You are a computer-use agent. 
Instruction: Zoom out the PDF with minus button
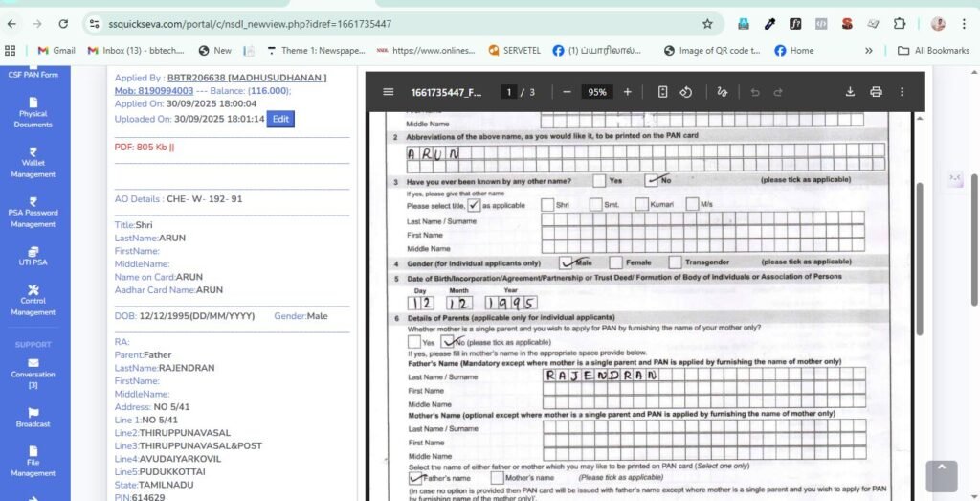point(567,92)
